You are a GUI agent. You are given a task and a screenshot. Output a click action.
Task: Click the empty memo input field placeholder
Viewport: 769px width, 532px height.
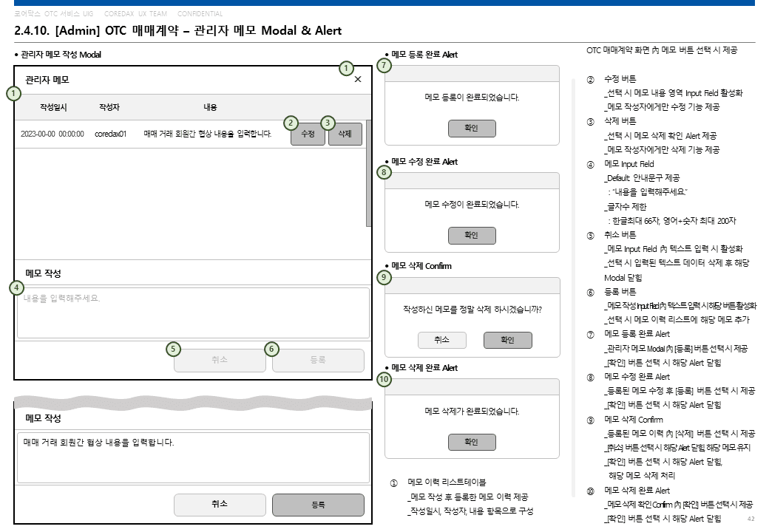tap(193, 313)
